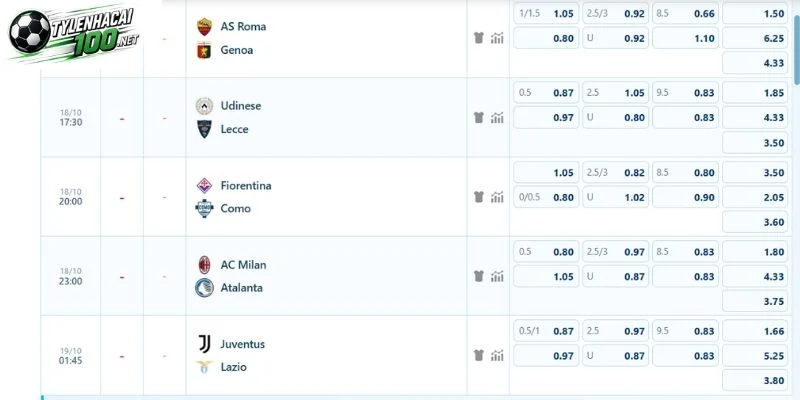Pick Juventus under odds 0.87
This screenshot has width=800, height=400.
point(615,356)
